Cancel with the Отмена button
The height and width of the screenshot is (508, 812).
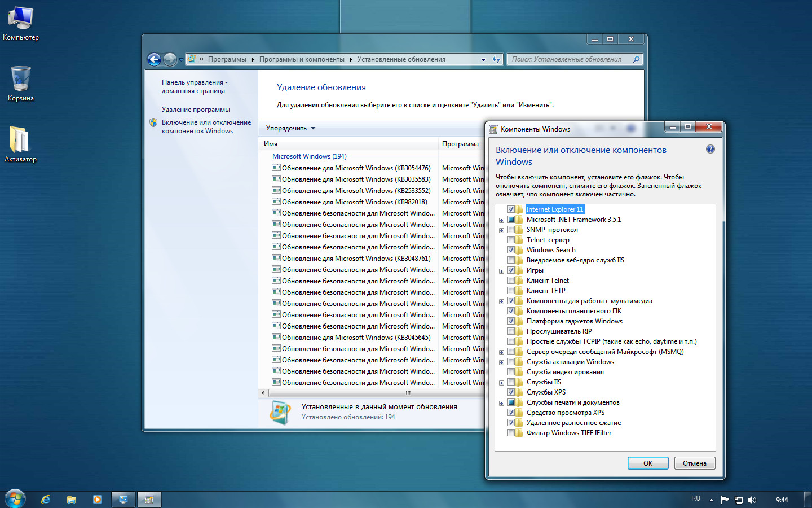[695, 463]
